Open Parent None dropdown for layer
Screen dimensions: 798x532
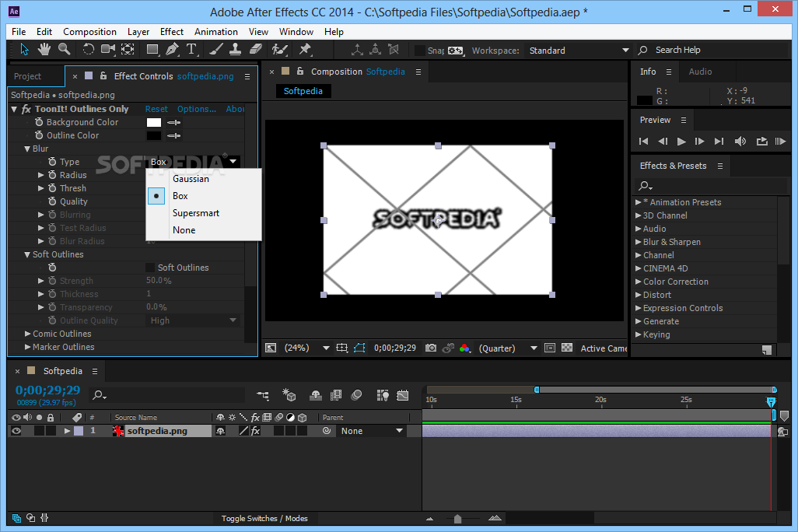click(372, 431)
